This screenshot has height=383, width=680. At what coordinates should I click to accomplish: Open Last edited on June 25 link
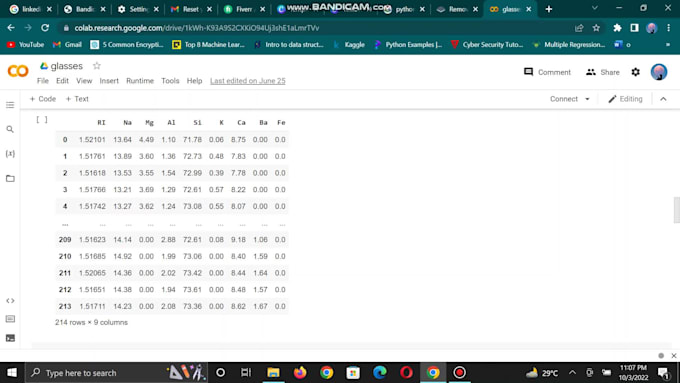[x=248, y=81]
